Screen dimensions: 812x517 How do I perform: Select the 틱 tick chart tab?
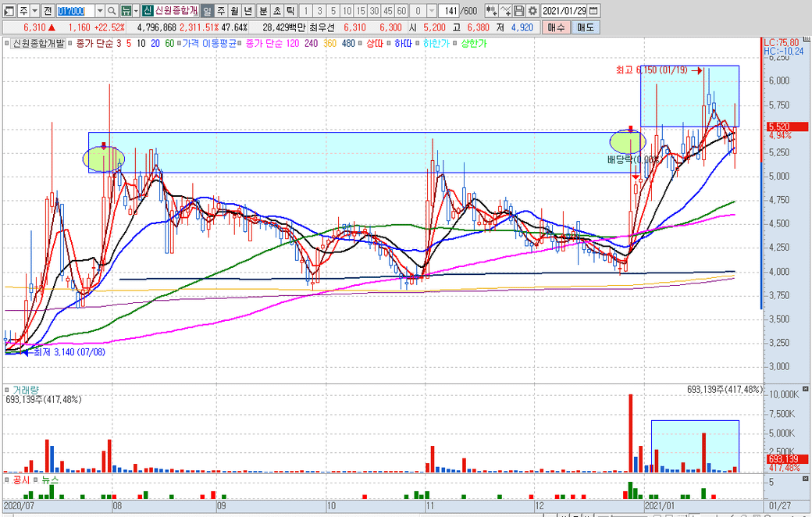pos(290,11)
